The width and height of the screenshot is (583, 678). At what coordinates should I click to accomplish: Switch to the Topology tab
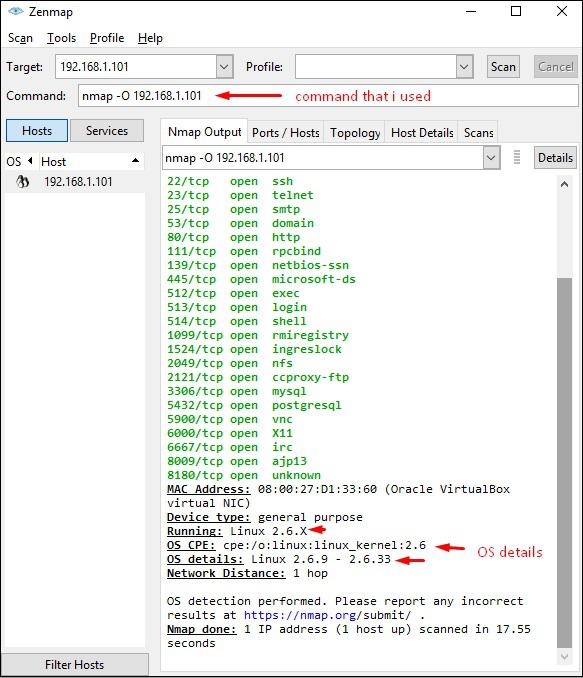[x=355, y=133]
